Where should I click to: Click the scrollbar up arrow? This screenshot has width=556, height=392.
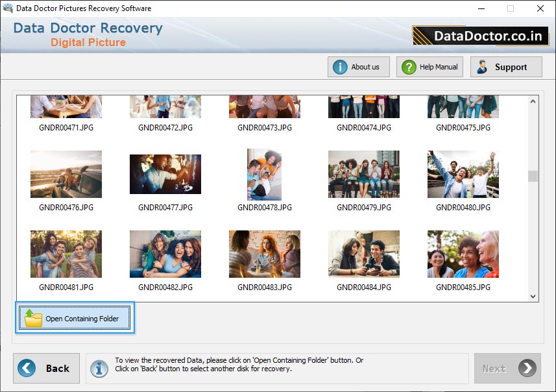pos(533,100)
